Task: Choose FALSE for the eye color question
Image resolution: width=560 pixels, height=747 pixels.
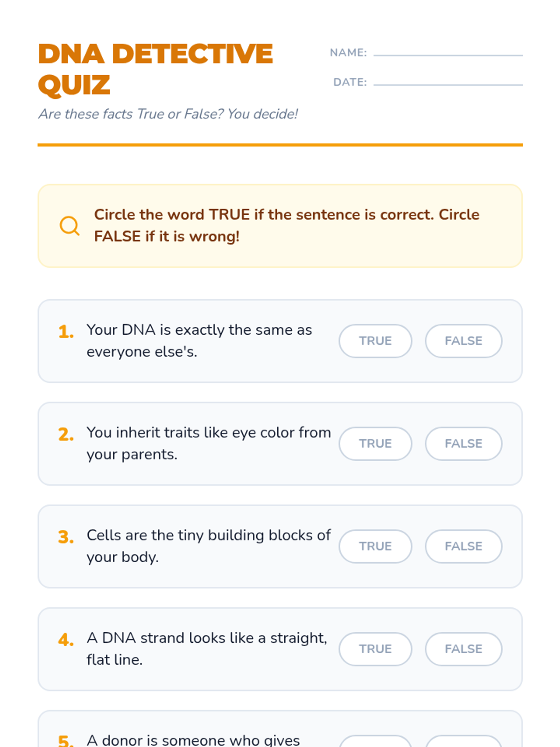Action: point(463,444)
